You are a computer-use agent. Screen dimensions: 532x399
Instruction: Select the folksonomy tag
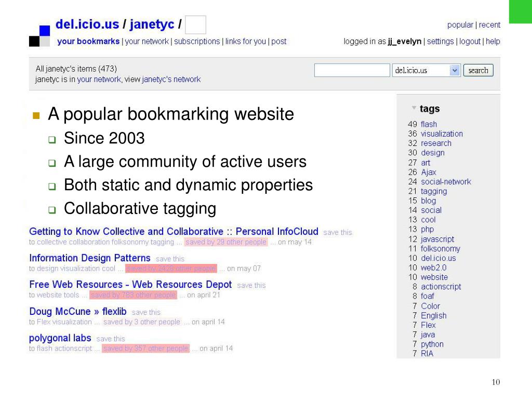[440, 248]
